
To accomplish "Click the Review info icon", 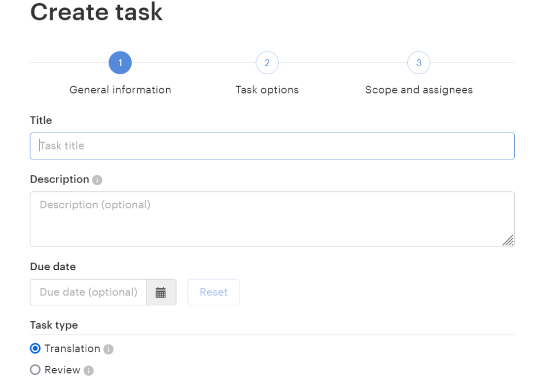I will [x=89, y=370].
